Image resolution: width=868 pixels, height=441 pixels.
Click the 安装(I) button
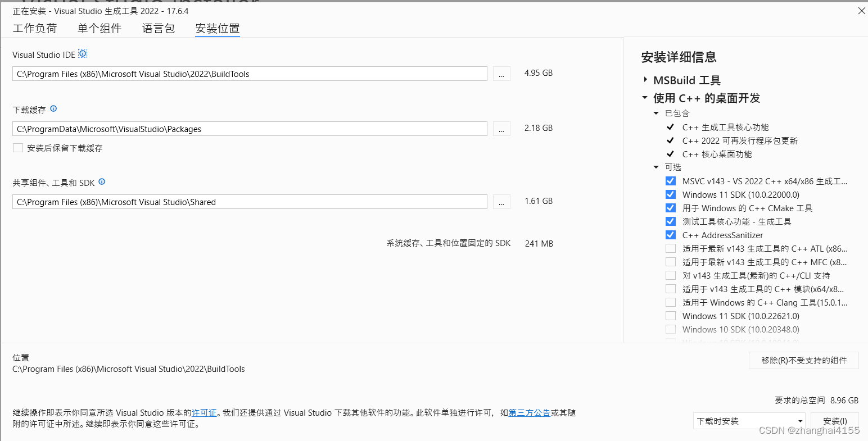835,421
